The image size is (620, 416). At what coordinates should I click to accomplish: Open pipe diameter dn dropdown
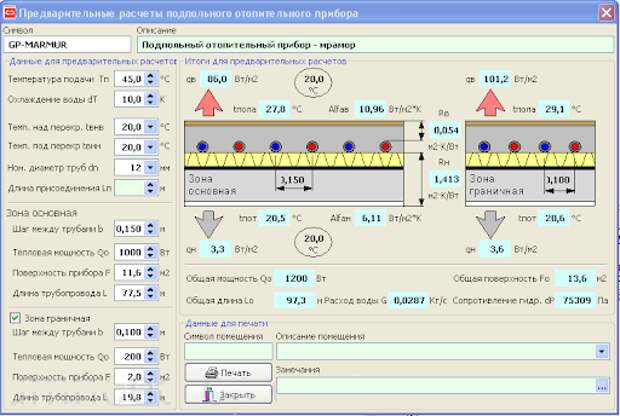click(x=150, y=168)
